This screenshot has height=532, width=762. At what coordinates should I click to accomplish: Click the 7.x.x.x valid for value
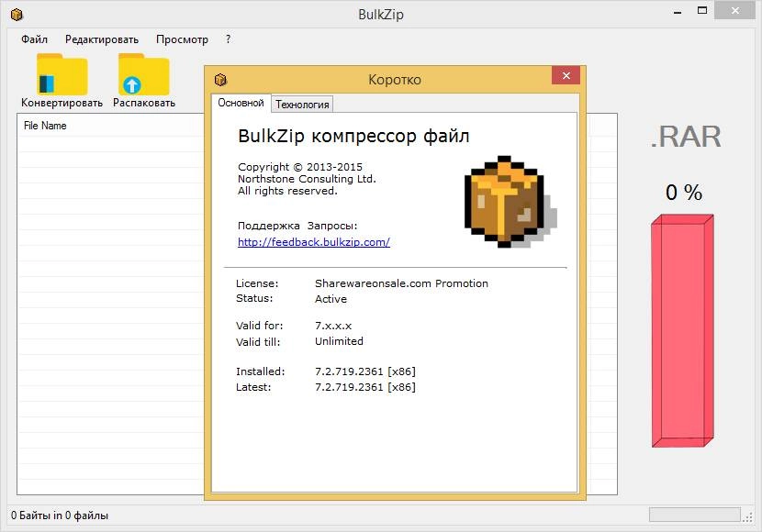(333, 326)
